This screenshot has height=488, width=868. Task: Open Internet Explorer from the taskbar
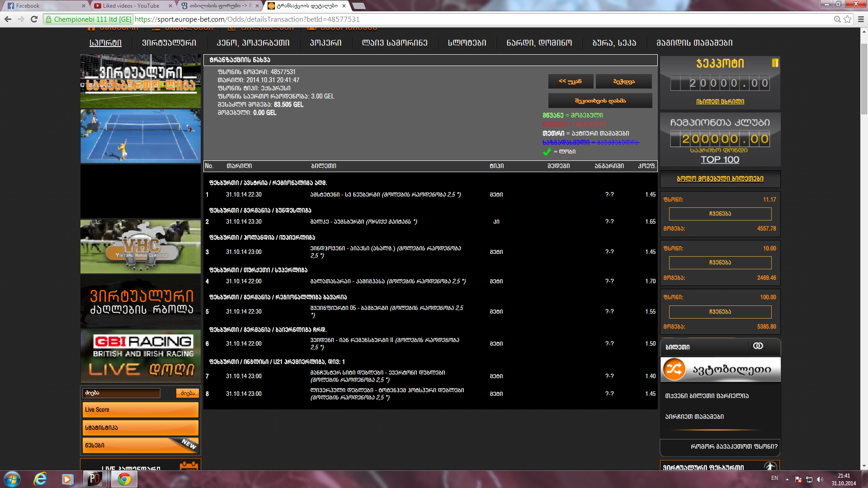point(40,479)
